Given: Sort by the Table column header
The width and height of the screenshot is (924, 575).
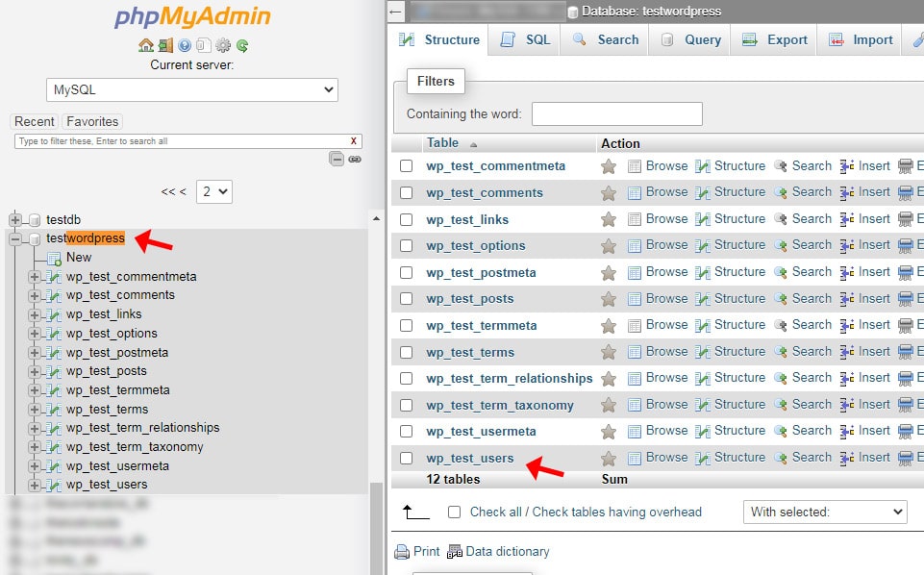Looking at the screenshot, I should click(443, 143).
